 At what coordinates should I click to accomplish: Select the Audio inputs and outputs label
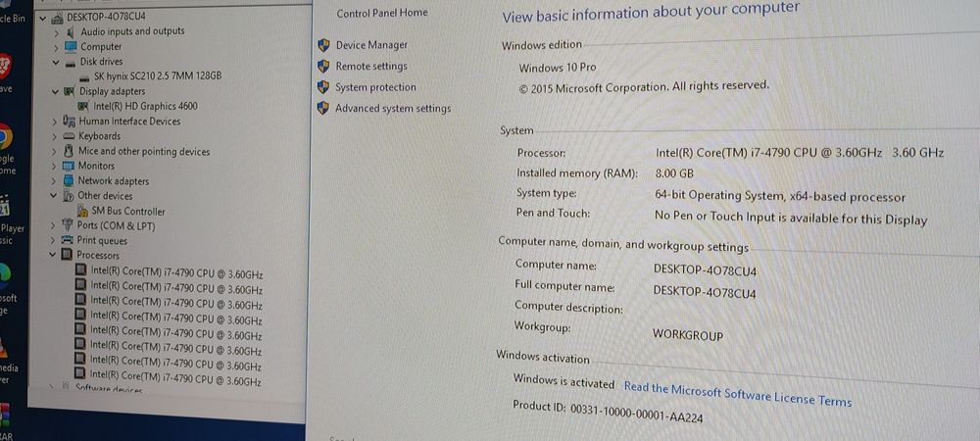(x=132, y=31)
